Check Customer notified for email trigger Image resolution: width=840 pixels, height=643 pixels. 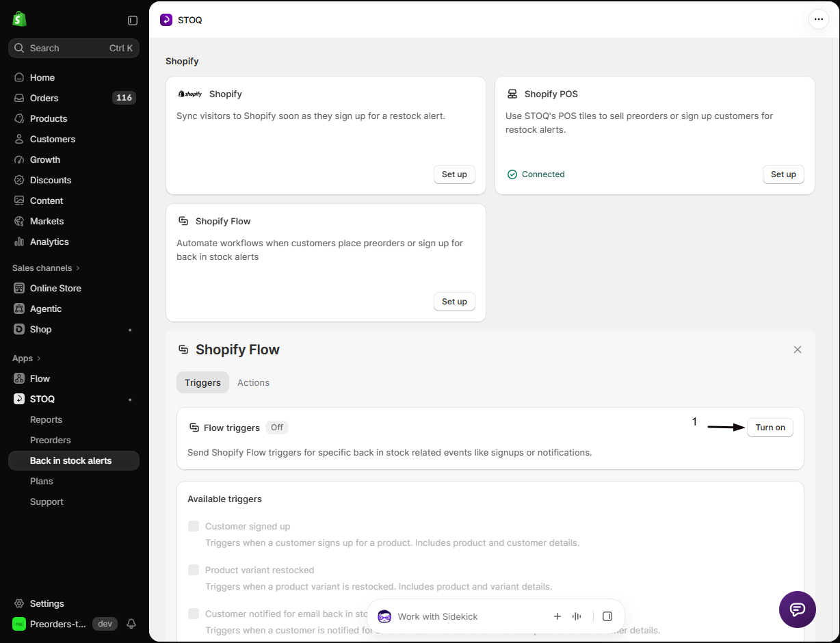(194, 614)
